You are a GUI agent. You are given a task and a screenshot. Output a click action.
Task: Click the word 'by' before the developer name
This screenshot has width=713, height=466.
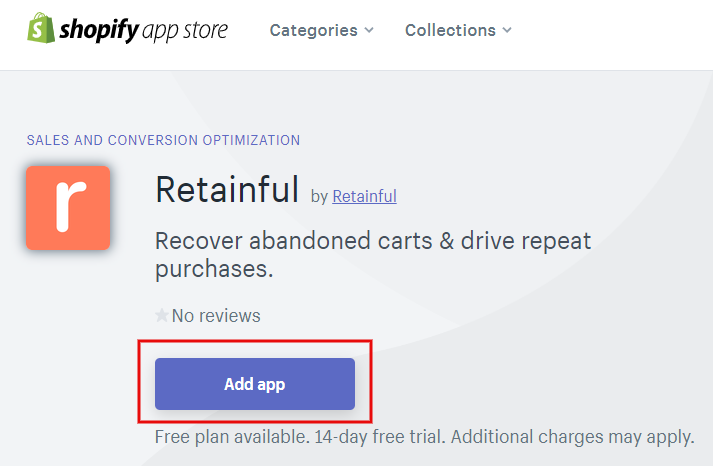319,197
